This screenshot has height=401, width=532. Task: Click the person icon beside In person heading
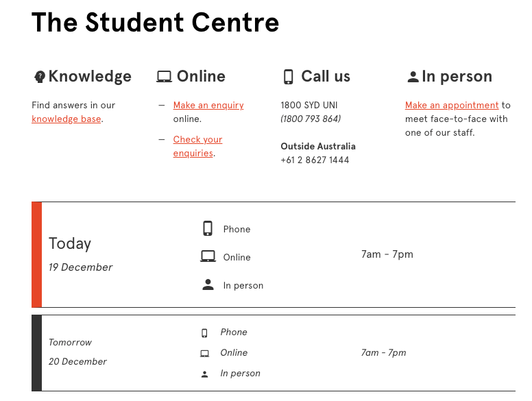(413, 77)
